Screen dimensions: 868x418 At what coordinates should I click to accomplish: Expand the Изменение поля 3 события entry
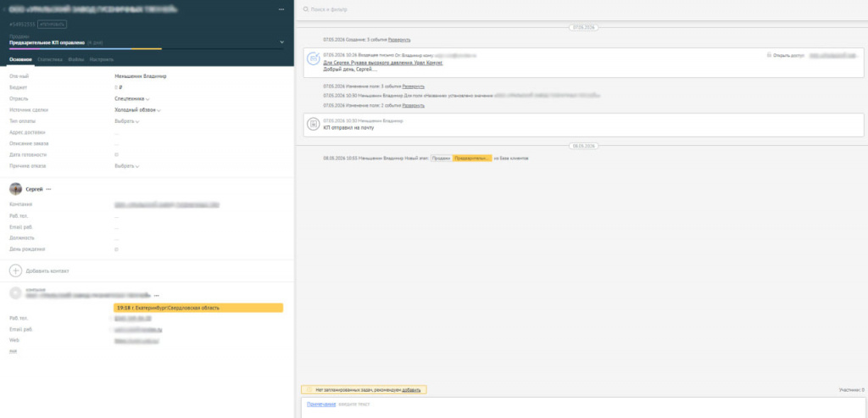tap(413, 86)
